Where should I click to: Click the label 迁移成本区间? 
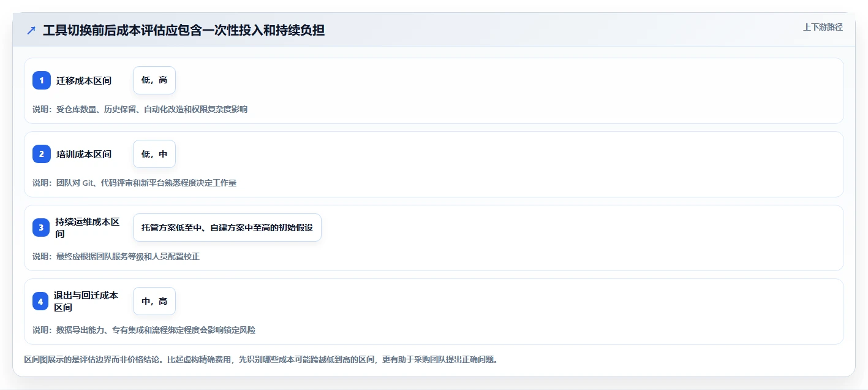point(84,80)
